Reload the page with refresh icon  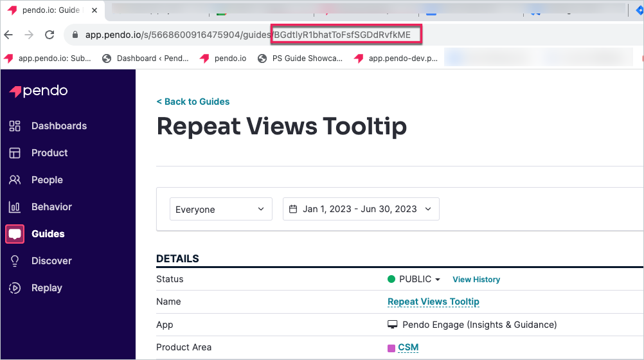(x=49, y=35)
